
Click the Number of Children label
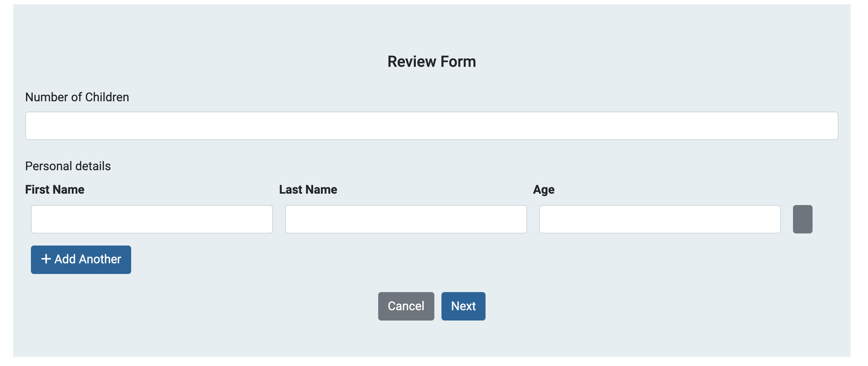tap(77, 97)
